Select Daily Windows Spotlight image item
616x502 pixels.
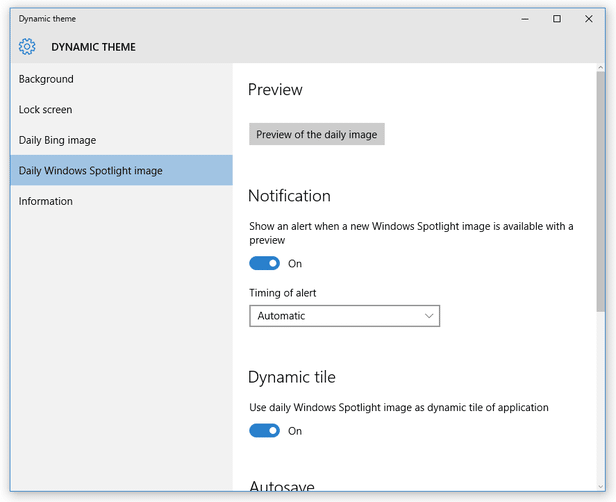[x=121, y=170]
